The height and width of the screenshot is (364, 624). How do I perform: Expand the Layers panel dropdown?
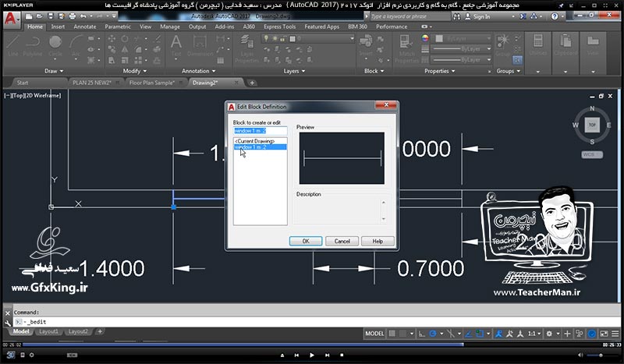tap(295, 71)
